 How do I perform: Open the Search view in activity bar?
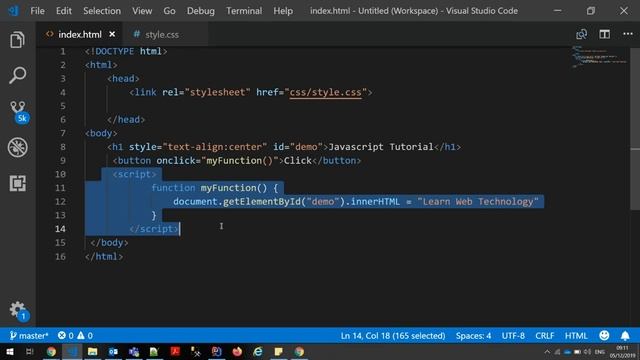(x=17, y=76)
